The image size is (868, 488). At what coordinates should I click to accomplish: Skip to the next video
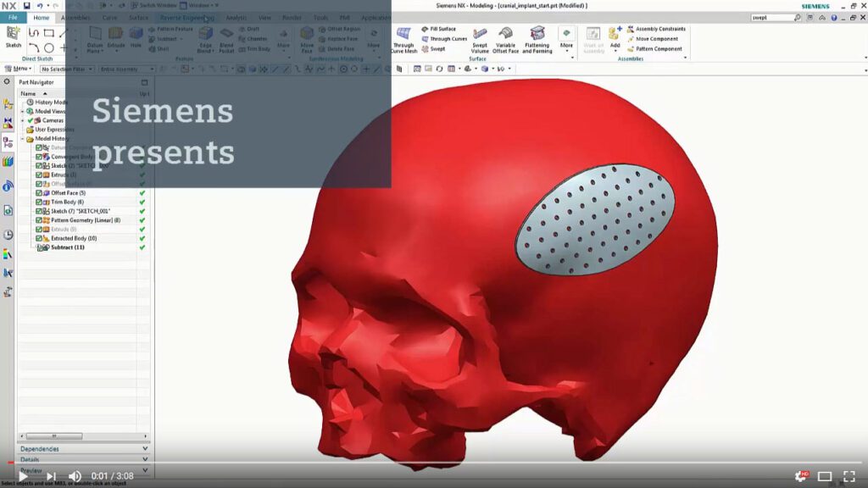click(51, 476)
